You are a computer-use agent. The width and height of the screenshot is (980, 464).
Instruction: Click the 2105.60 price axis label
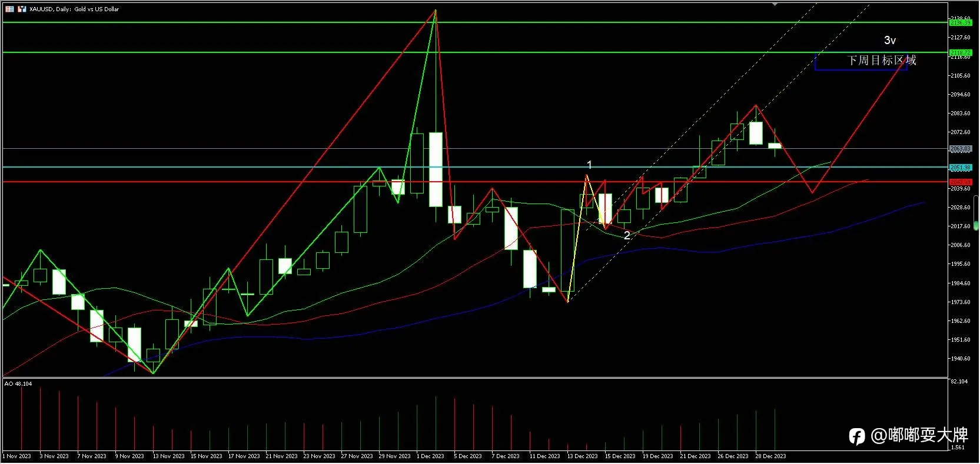click(x=960, y=76)
